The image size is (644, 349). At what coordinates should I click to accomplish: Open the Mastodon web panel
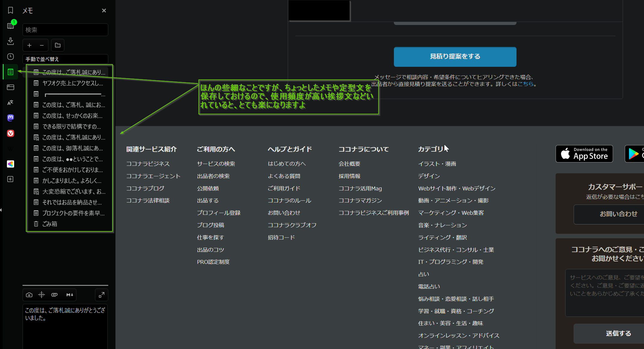11,118
